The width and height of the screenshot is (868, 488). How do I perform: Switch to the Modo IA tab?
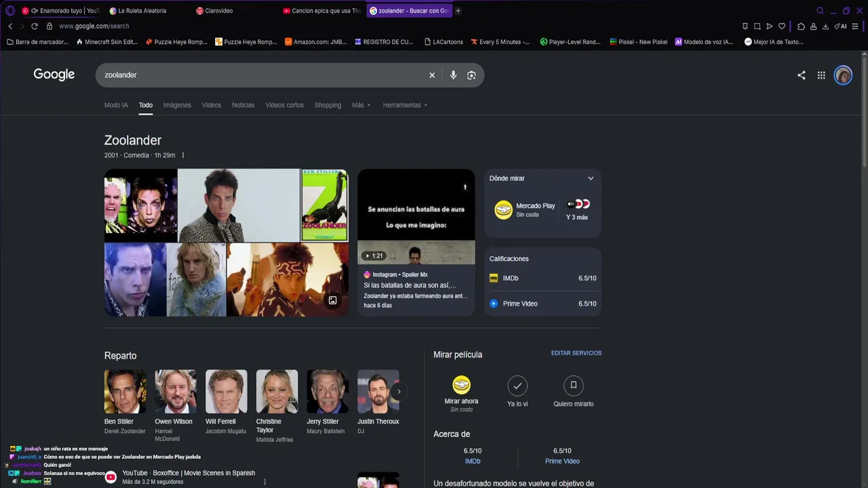(116, 105)
